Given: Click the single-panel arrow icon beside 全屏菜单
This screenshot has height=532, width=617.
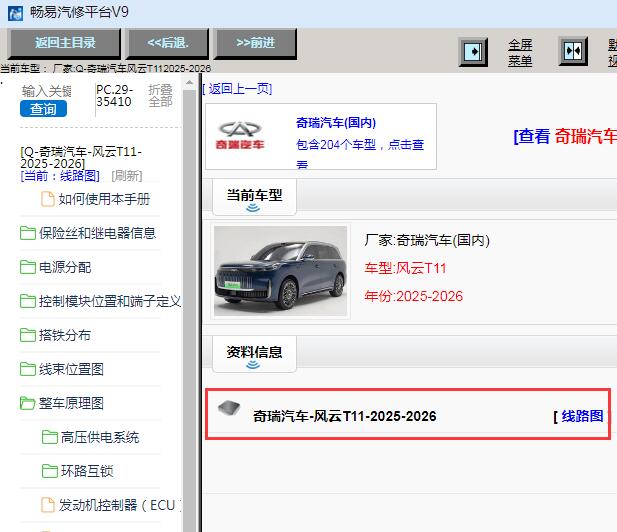Looking at the screenshot, I should pos(473,52).
